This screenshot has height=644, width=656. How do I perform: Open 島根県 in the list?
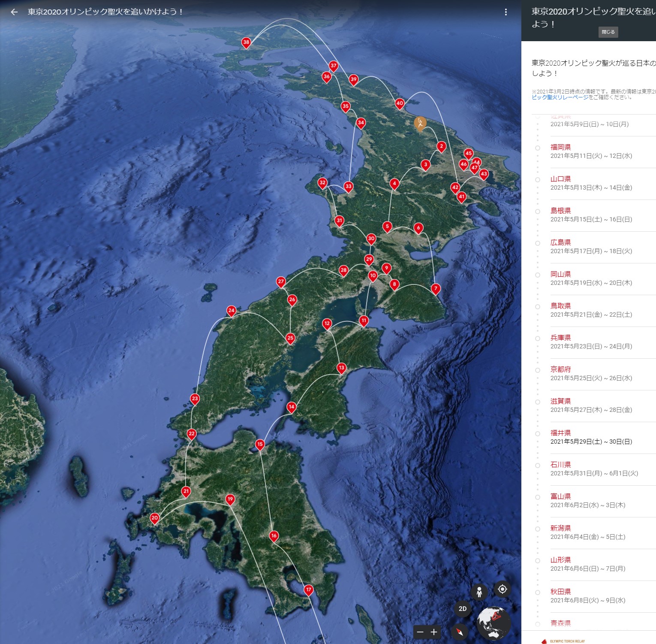click(x=561, y=211)
